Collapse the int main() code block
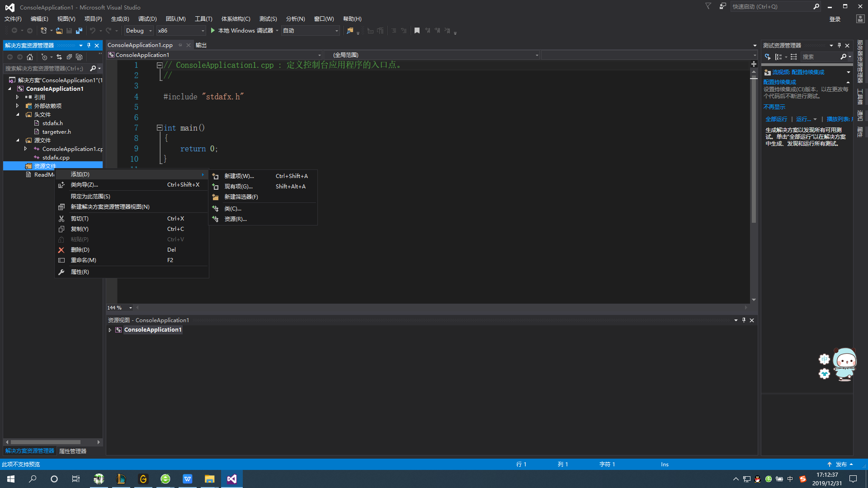 point(160,128)
